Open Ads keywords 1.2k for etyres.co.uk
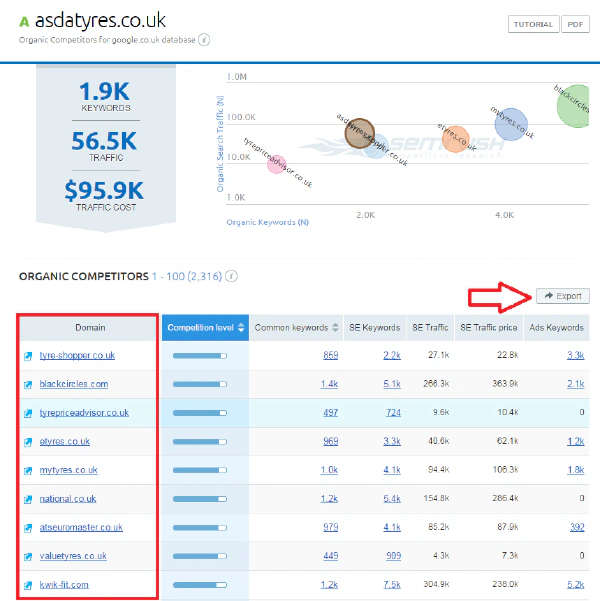The image size is (600, 601). [x=575, y=441]
